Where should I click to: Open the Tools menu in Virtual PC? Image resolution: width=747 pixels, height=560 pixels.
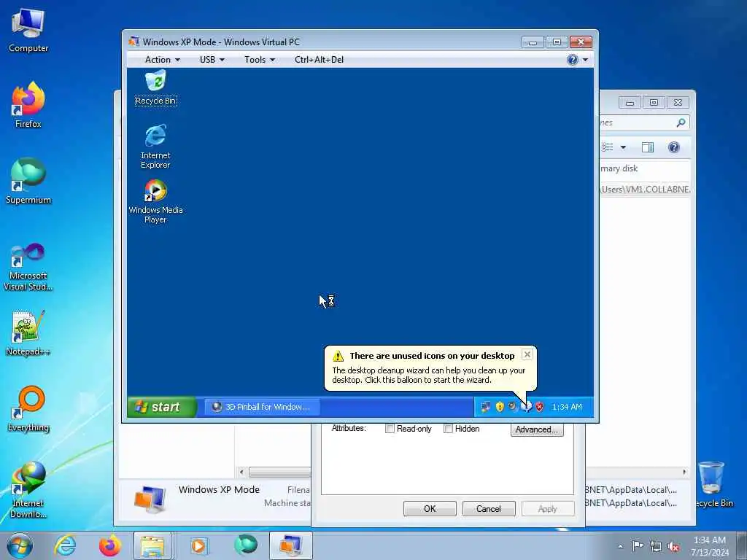260,60
